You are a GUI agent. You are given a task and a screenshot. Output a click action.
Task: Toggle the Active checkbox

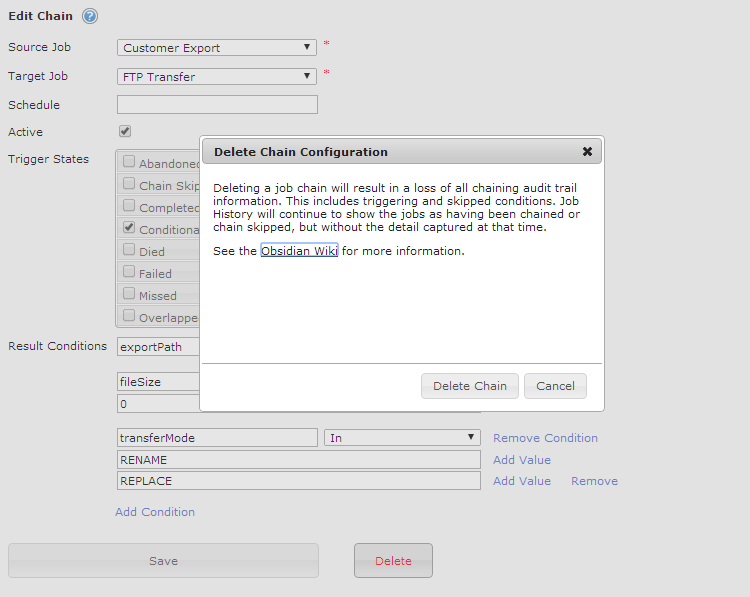pos(125,131)
